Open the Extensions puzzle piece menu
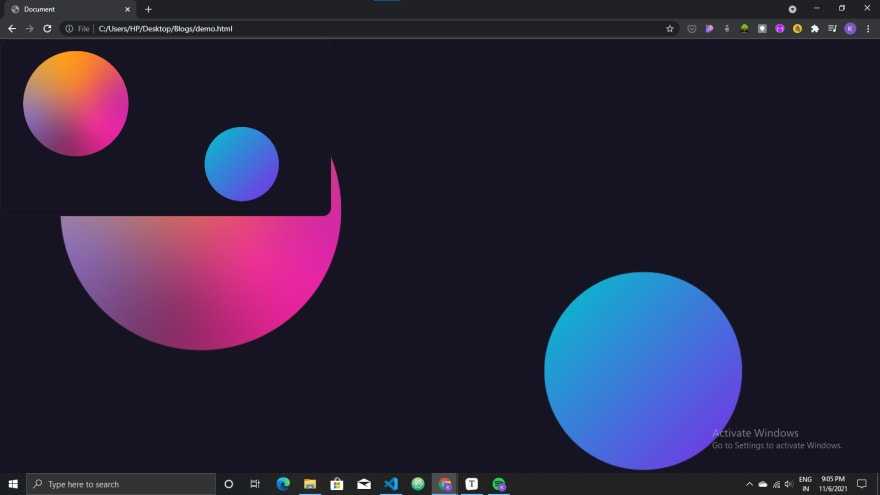The width and height of the screenshot is (880, 495). point(815,29)
